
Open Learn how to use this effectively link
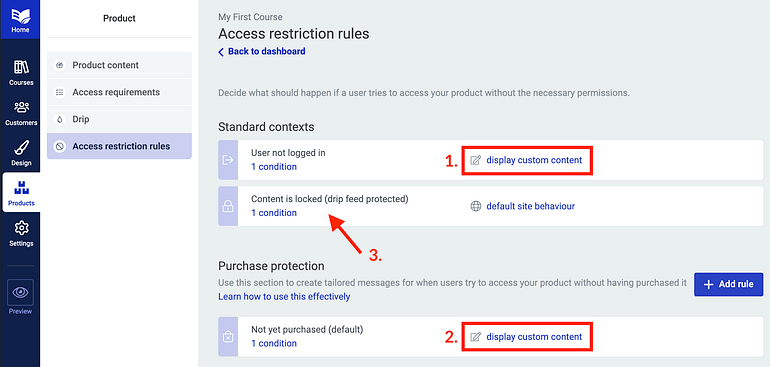pos(284,297)
